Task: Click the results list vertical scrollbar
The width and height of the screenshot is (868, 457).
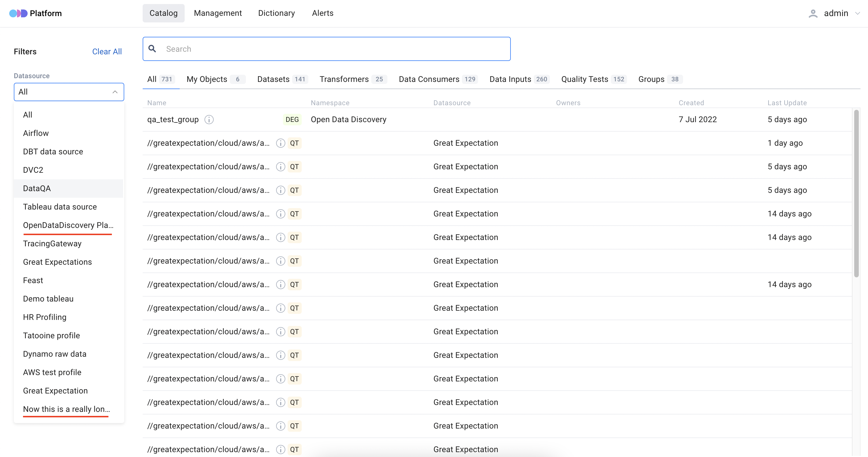Action: [856, 193]
